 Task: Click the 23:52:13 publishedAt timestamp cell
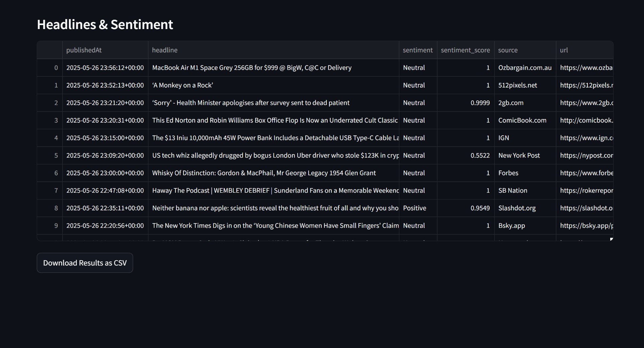click(105, 85)
